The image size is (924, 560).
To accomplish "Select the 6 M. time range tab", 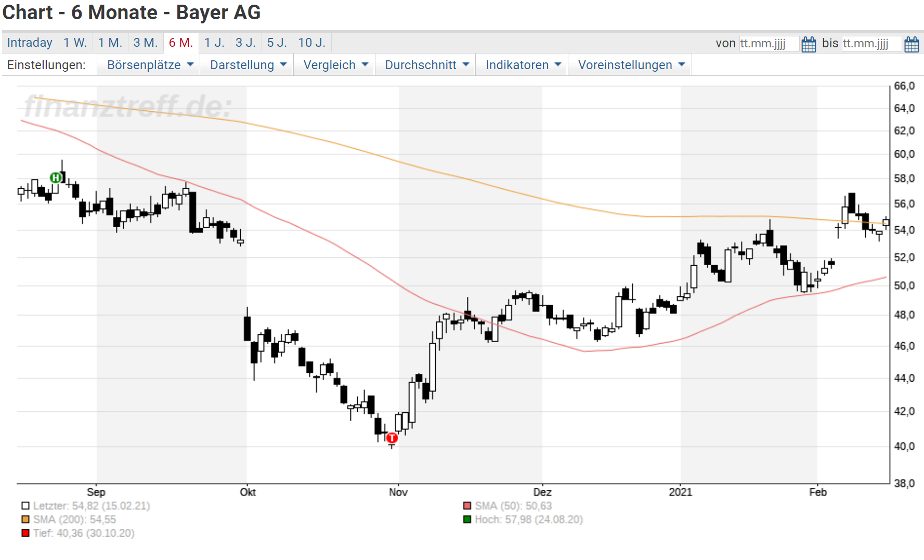I will pyautogui.click(x=181, y=43).
